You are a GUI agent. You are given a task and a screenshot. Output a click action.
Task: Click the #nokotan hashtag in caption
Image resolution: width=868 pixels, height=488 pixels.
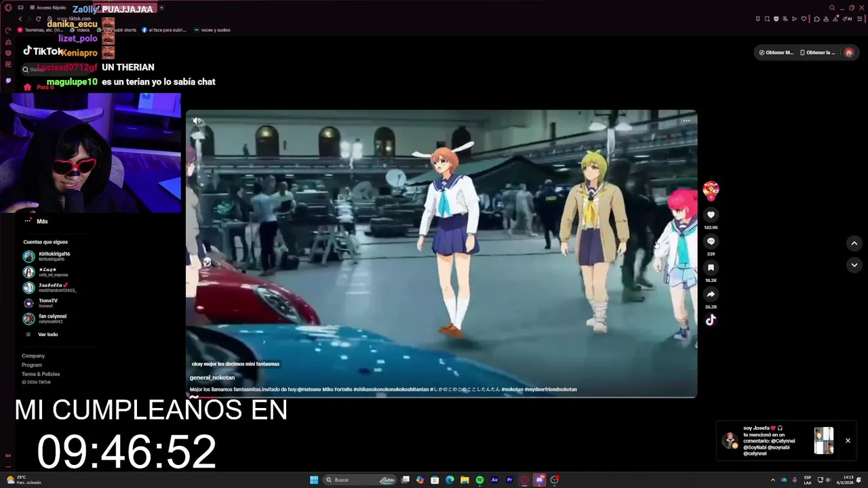pos(512,390)
